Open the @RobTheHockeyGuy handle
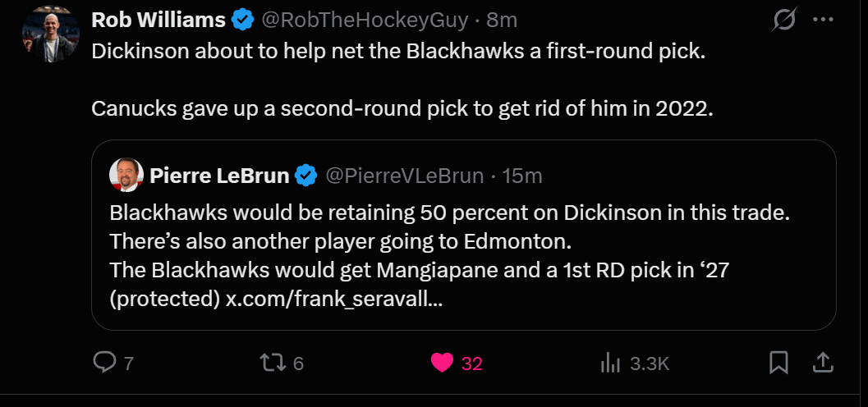This screenshot has width=868, height=407. point(364,19)
